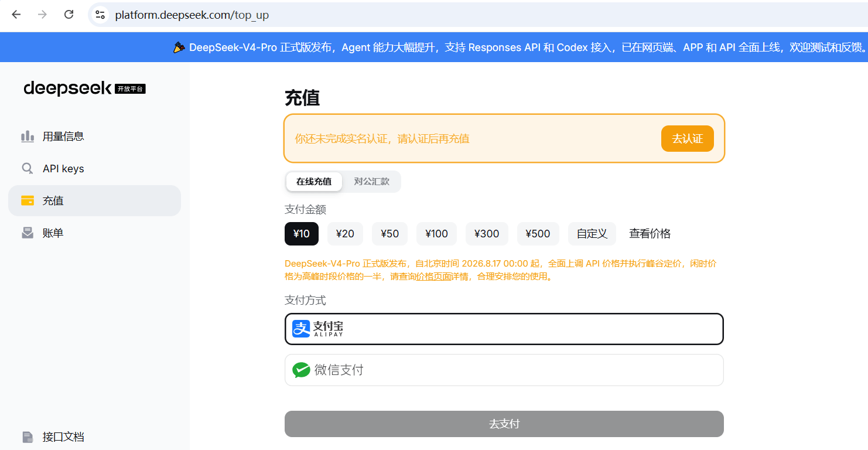Viewport: 868px width, 450px height.
Task: Open 用量信息 in the sidebar
Action: coord(94,137)
